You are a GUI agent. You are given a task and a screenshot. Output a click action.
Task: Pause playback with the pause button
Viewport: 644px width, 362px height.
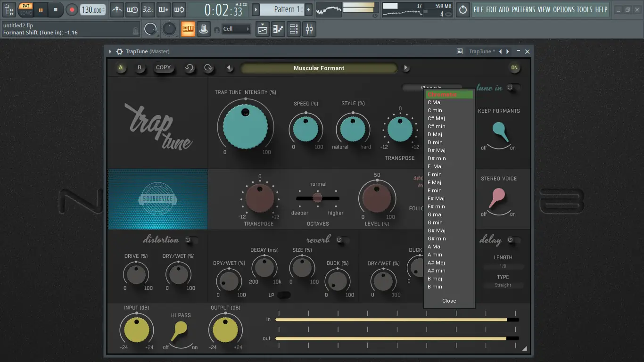pos(41,9)
